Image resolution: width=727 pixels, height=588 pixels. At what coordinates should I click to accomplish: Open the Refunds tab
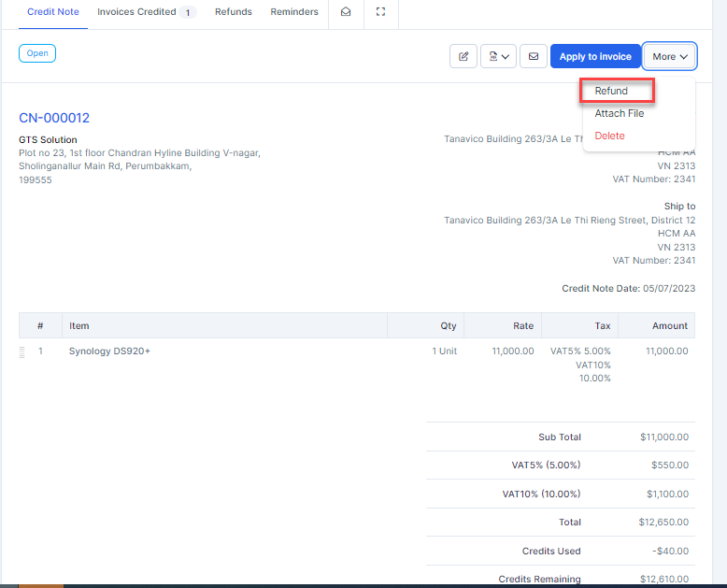coord(234,12)
